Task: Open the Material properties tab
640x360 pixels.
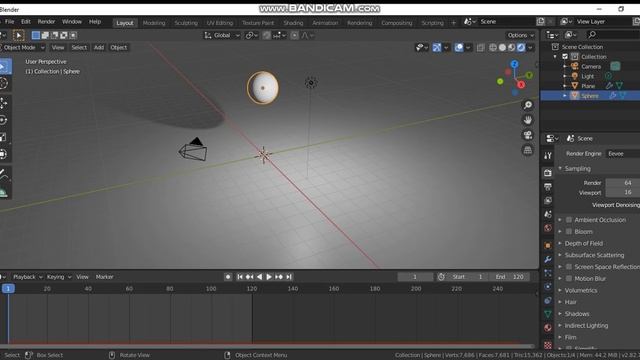Action: 548,328
